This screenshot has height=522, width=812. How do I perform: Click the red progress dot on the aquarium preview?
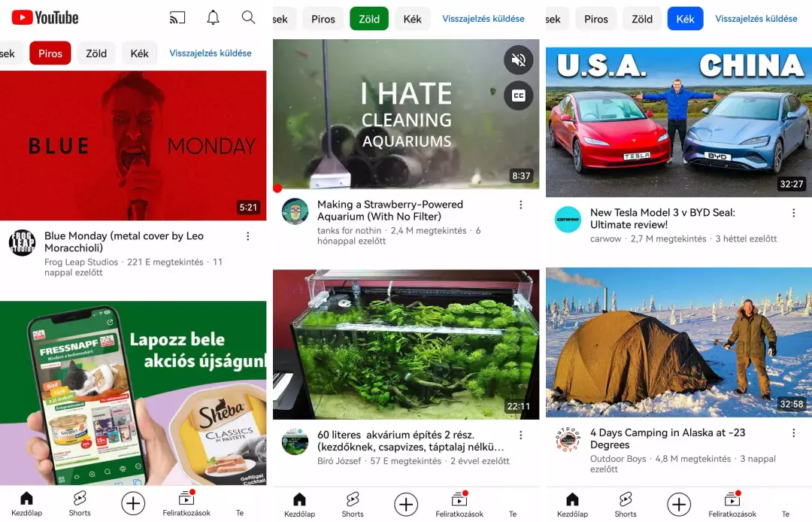(277, 189)
